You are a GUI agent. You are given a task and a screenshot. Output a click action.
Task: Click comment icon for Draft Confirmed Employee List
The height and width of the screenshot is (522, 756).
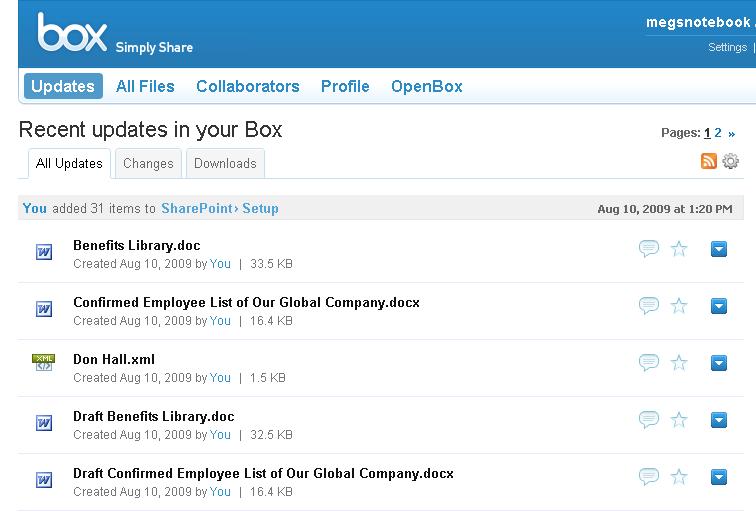pos(649,477)
